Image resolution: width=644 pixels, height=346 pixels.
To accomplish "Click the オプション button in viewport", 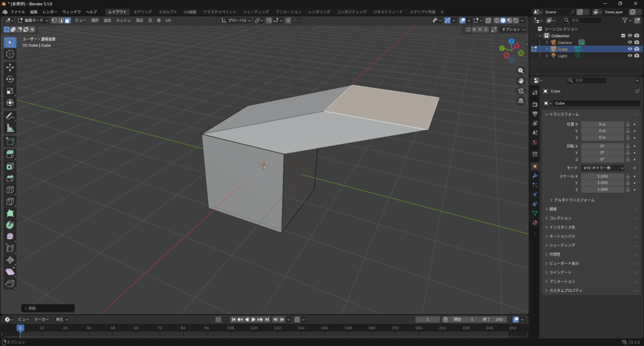I will [x=513, y=29].
